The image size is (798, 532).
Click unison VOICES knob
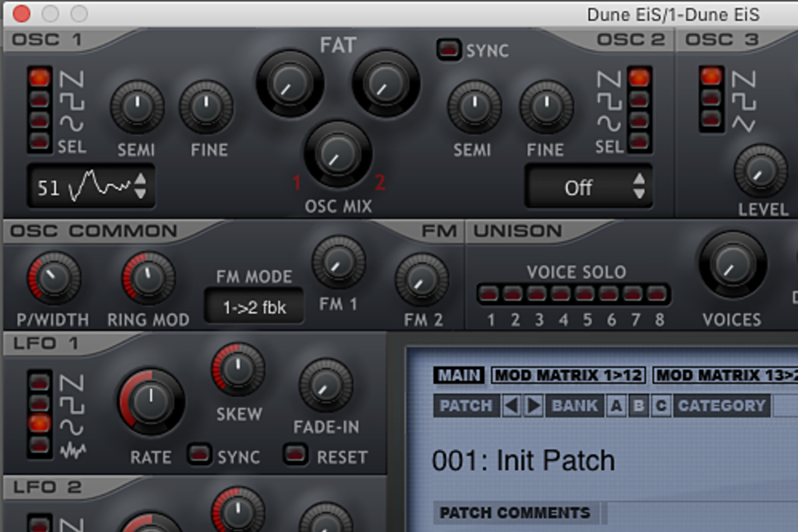click(x=733, y=265)
